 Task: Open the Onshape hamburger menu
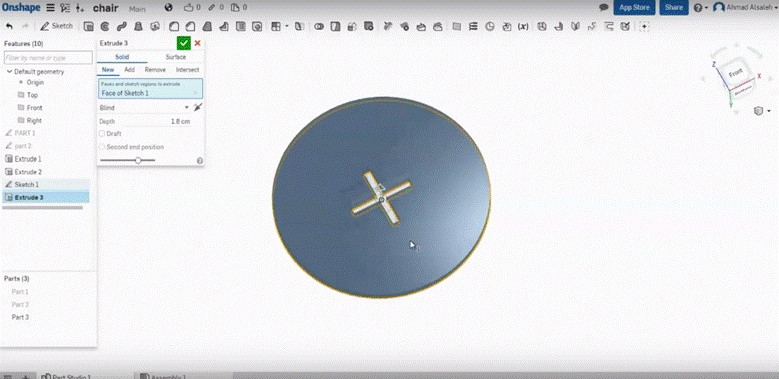pyautogui.click(x=51, y=7)
